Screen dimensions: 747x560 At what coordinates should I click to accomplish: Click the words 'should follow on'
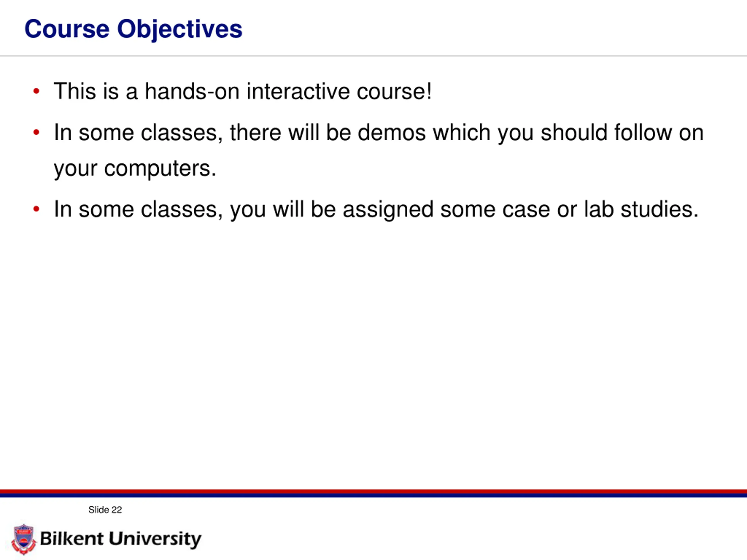coord(622,132)
